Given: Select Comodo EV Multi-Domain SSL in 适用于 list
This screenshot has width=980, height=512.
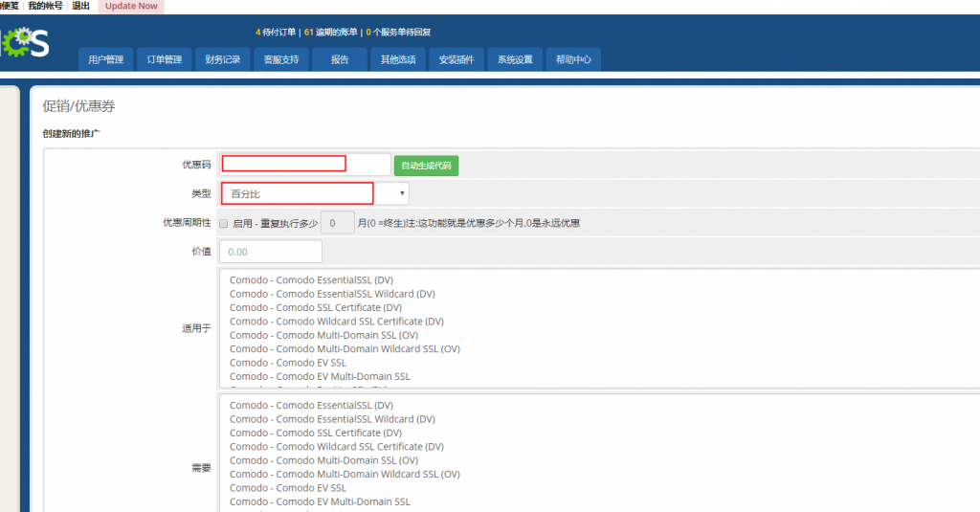Looking at the screenshot, I should pyautogui.click(x=320, y=376).
